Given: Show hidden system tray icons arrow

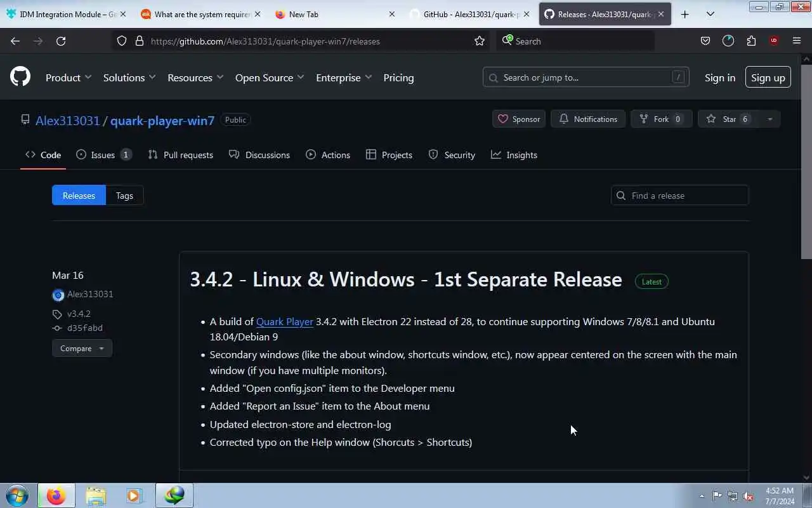Looking at the screenshot, I should tap(702, 496).
